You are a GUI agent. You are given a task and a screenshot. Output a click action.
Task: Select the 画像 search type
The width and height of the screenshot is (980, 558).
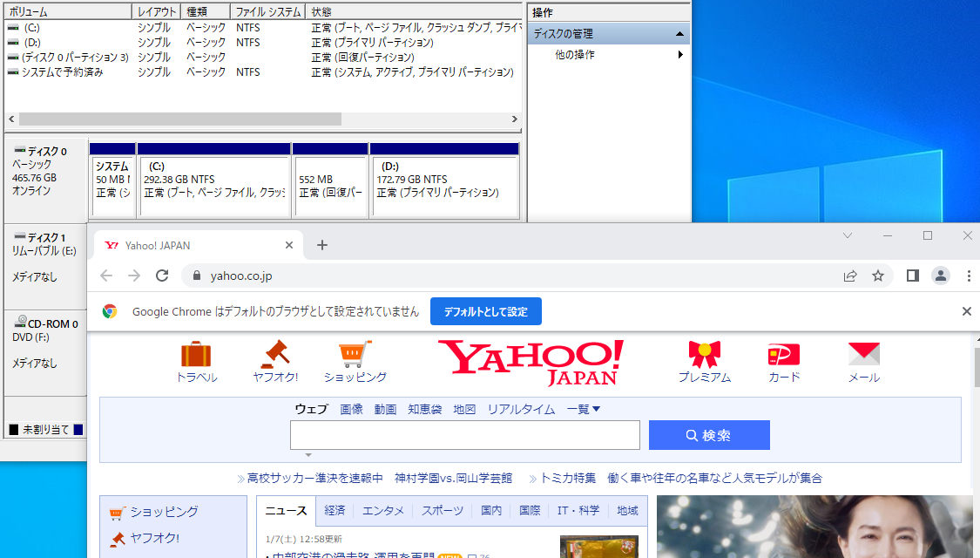click(x=351, y=409)
